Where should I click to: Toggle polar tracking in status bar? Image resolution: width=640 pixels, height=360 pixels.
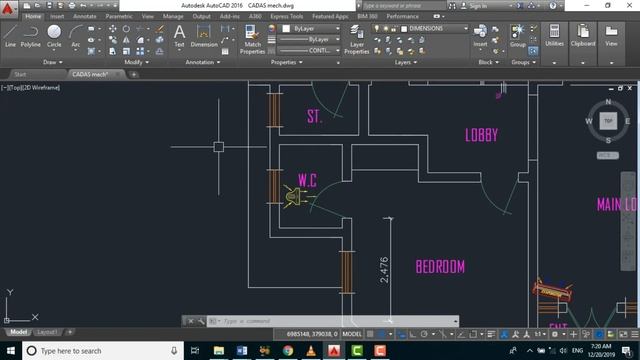[424, 334]
